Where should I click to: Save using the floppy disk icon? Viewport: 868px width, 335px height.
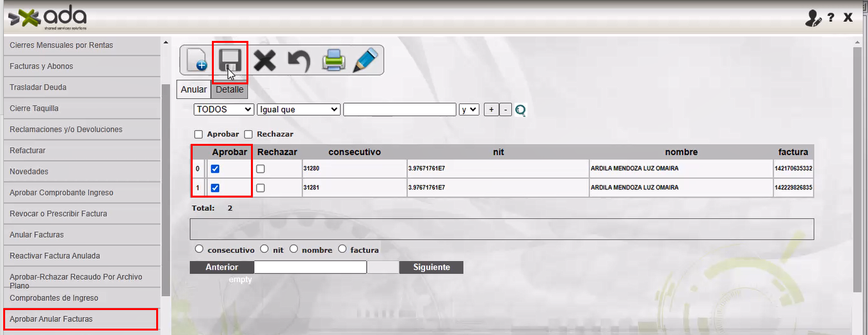coord(230,61)
